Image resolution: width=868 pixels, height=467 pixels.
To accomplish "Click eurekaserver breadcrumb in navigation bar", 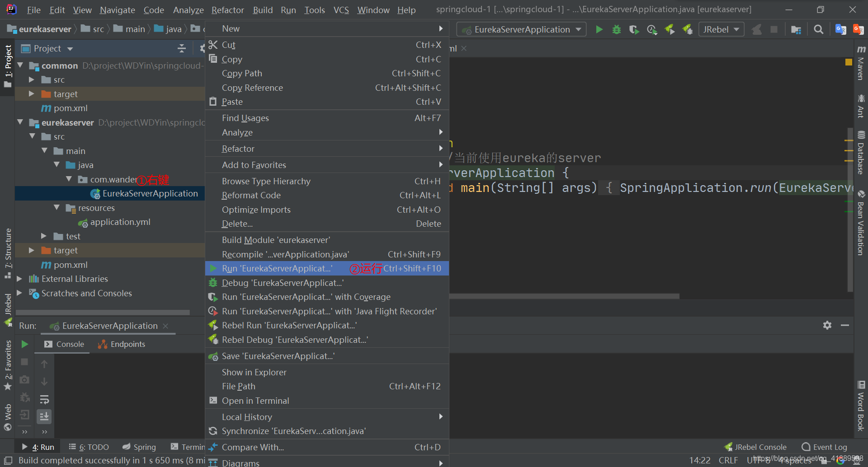I will (x=40, y=29).
